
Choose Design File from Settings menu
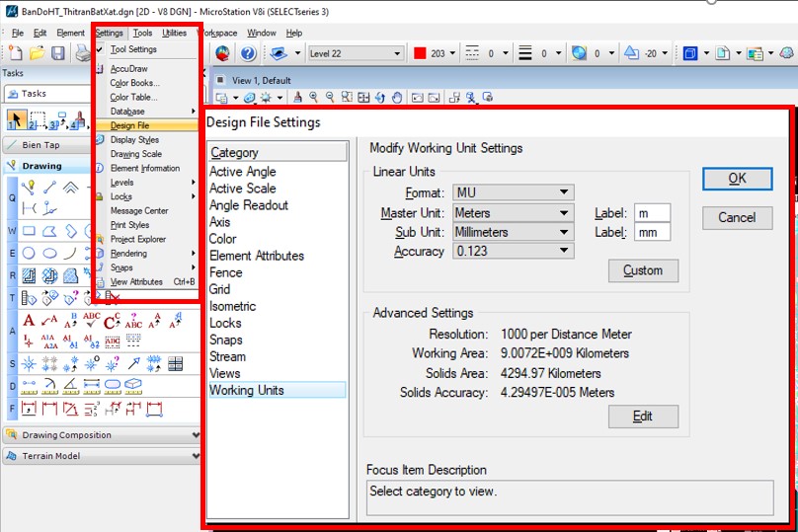(129, 126)
